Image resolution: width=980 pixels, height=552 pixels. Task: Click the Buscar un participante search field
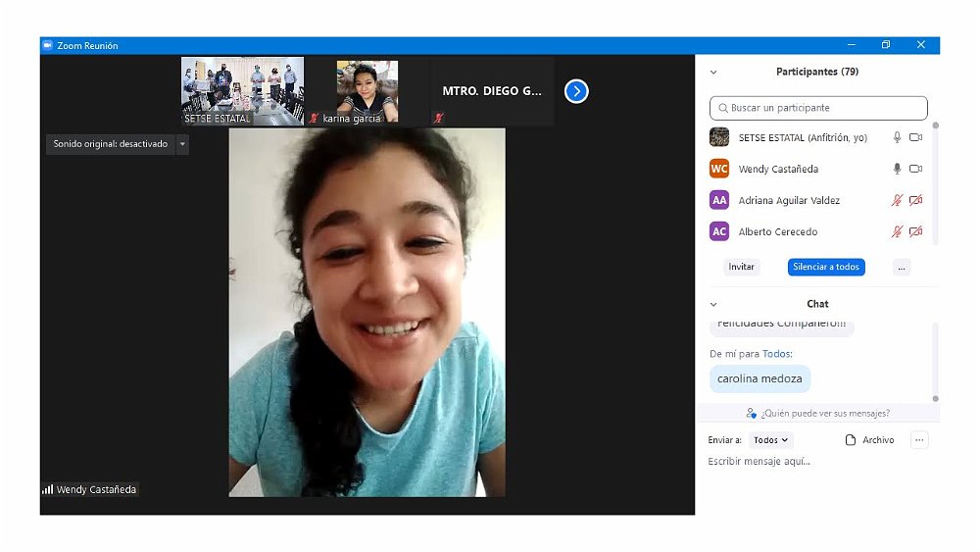(x=818, y=108)
